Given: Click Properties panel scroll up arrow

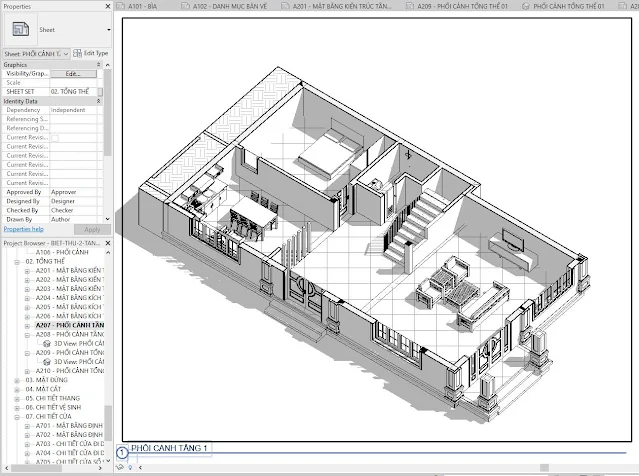Looking at the screenshot, I should (108, 65).
